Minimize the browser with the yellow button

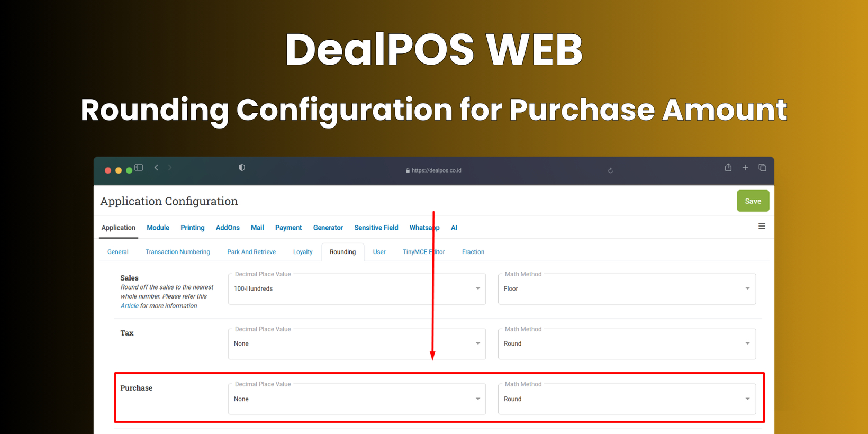coord(119,170)
